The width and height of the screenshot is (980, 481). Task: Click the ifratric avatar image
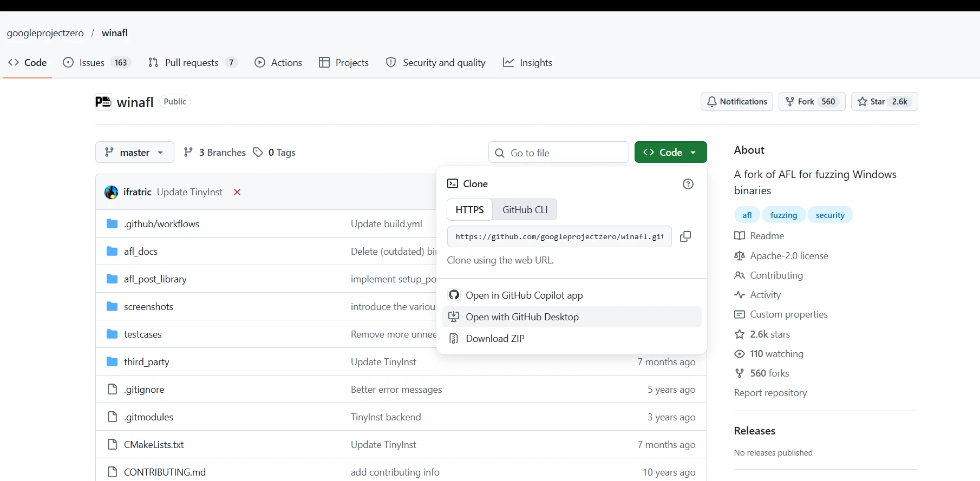tap(112, 192)
